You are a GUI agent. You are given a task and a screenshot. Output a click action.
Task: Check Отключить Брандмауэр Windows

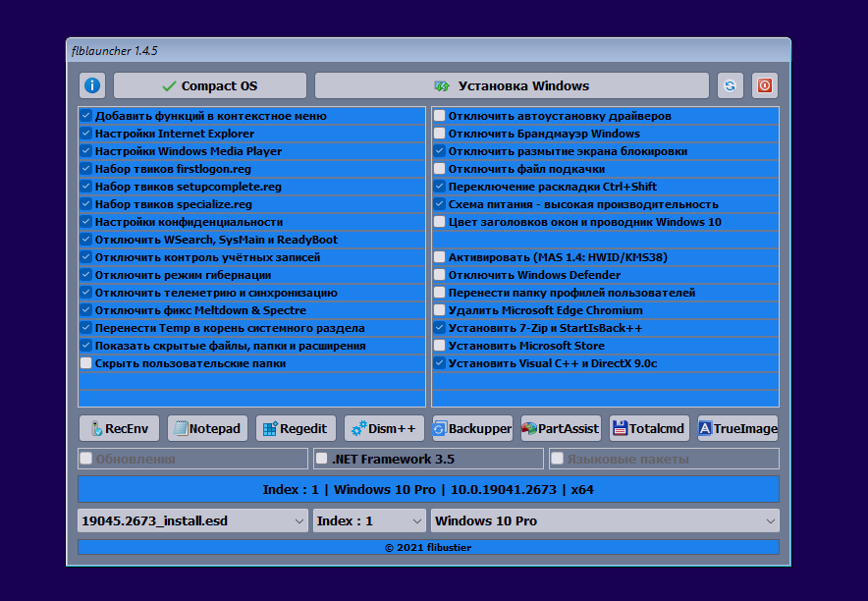(440, 134)
